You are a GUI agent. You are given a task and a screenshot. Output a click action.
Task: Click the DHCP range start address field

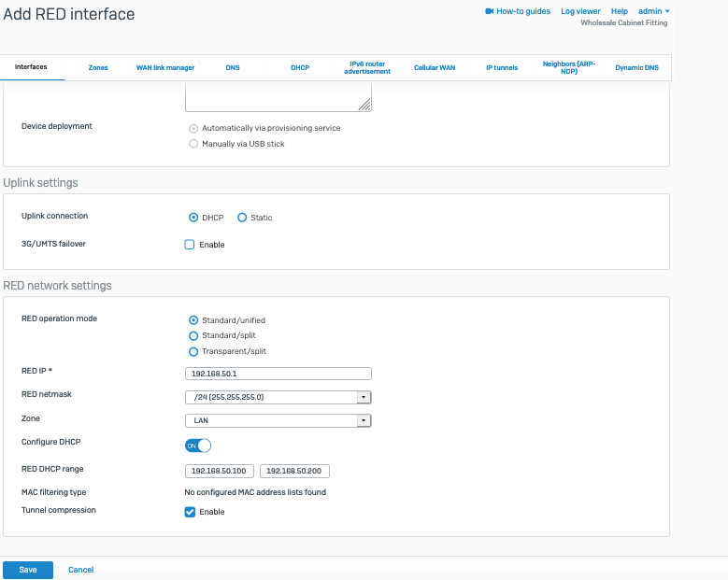(220, 472)
